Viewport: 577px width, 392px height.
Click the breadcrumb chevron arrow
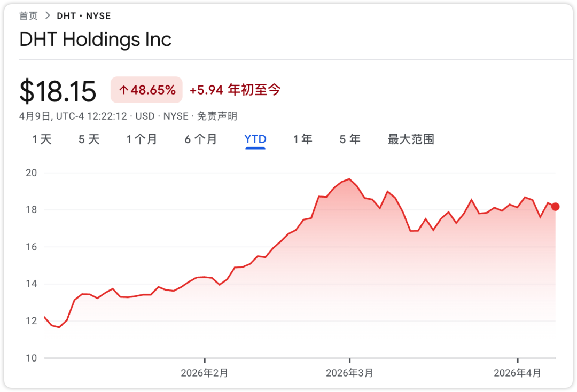coord(48,16)
